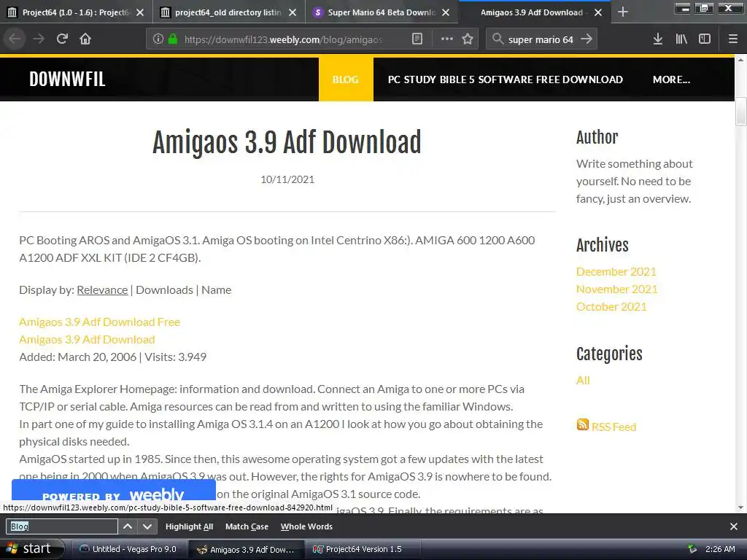Close the project64_old directory listing tab
The height and width of the screenshot is (560, 747).
tap(293, 12)
